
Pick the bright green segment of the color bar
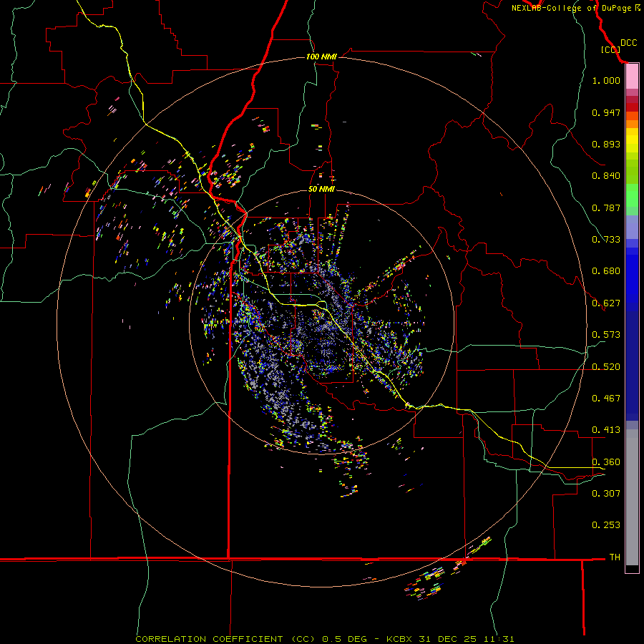pos(632,195)
